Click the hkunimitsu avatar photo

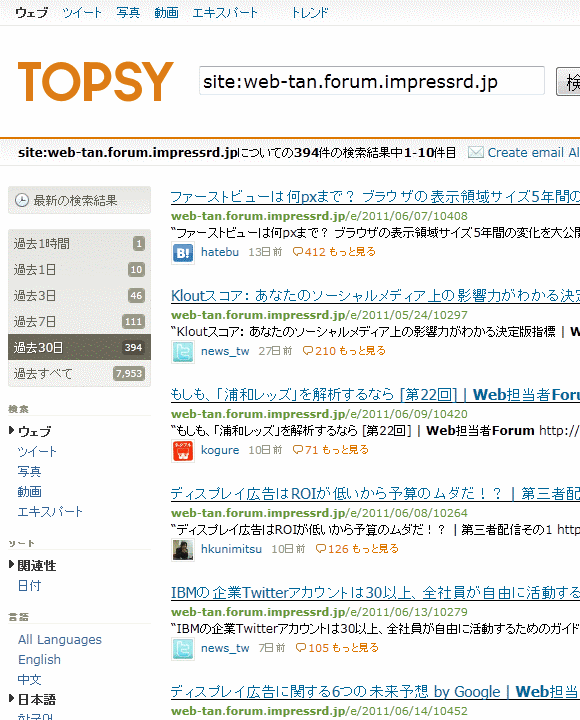click(183, 550)
